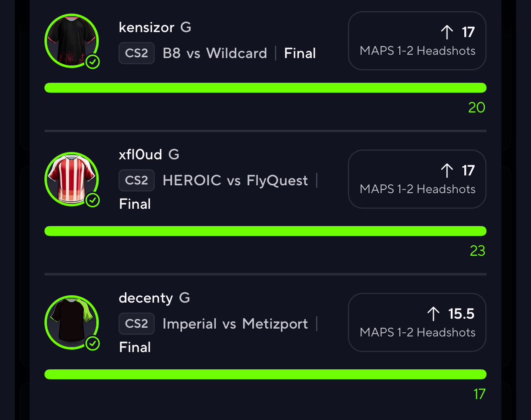Click xfl0ud's red striped jersey avatar
This screenshot has width=531, height=420.
pyautogui.click(x=71, y=179)
